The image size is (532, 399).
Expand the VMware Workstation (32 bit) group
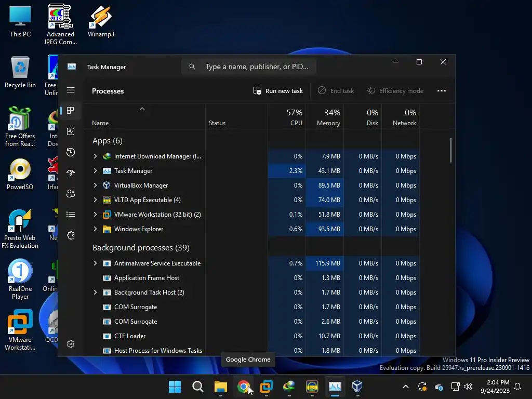click(96, 215)
